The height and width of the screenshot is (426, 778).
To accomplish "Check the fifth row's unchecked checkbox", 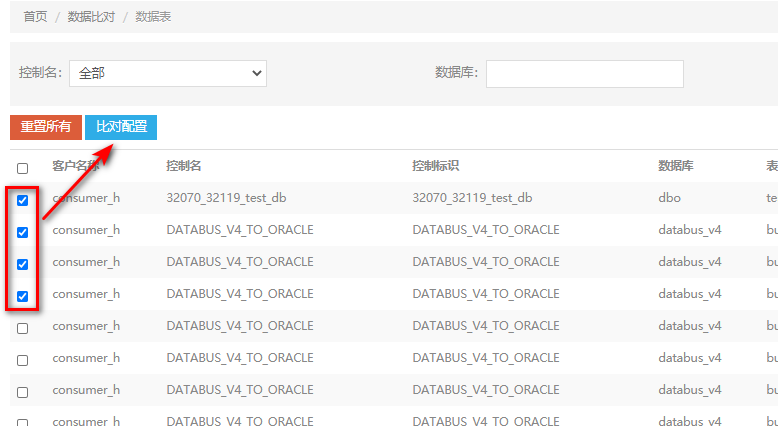I will [22, 328].
